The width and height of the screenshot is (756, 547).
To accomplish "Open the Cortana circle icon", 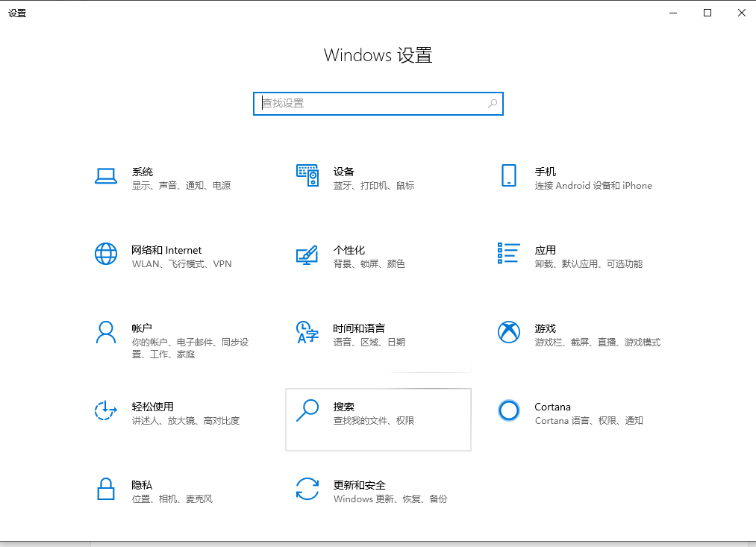I will coord(508,411).
